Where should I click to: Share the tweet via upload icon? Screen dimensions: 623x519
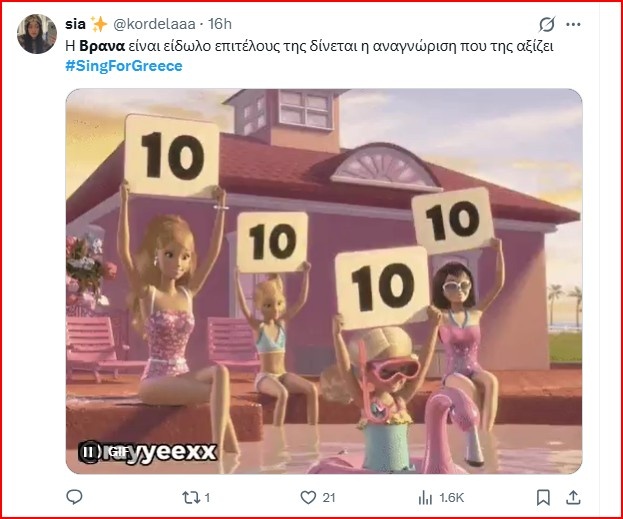pyautogui.click(x=573, y=498)
